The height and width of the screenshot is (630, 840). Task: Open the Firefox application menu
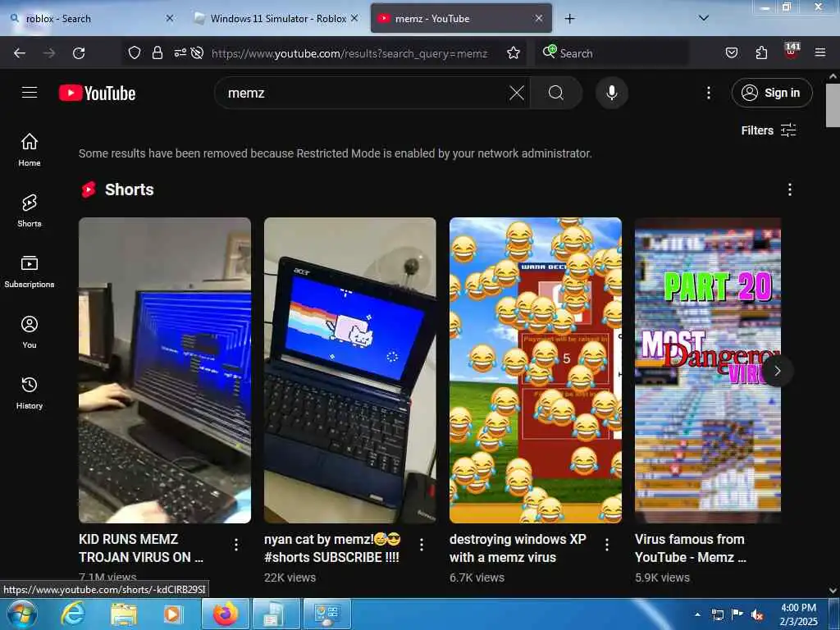point(820,52)
